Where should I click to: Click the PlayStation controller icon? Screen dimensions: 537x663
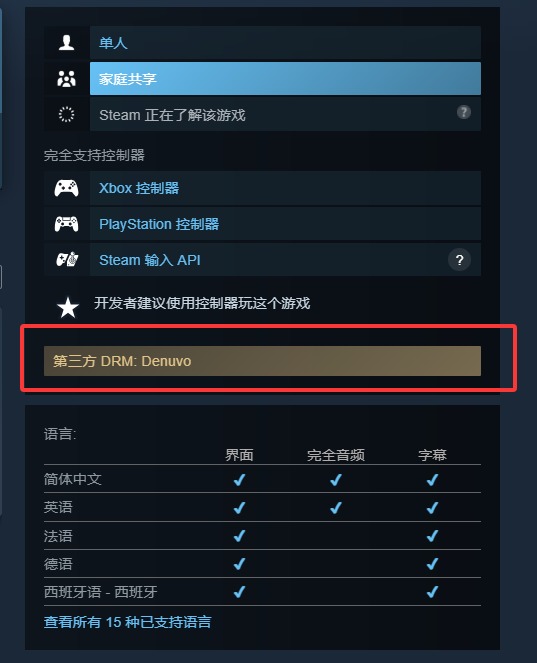(66, 224)
